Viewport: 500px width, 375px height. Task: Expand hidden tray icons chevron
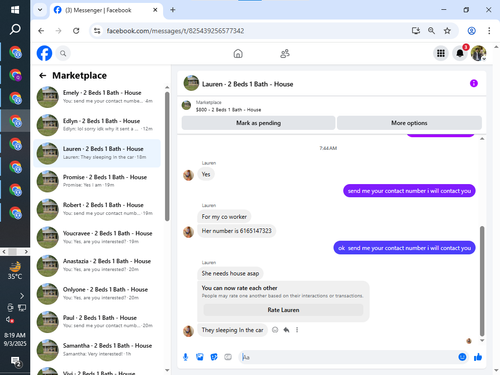(22, 296)
